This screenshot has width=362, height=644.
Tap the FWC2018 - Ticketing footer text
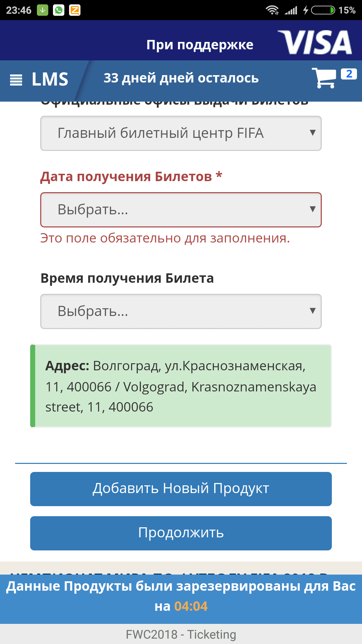pyautogui.click(x=181, y=634)
